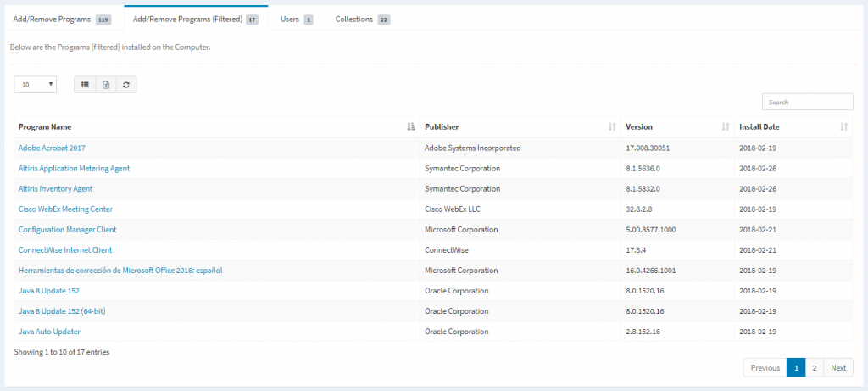Click the export to Excel icon

coord(106,85)
